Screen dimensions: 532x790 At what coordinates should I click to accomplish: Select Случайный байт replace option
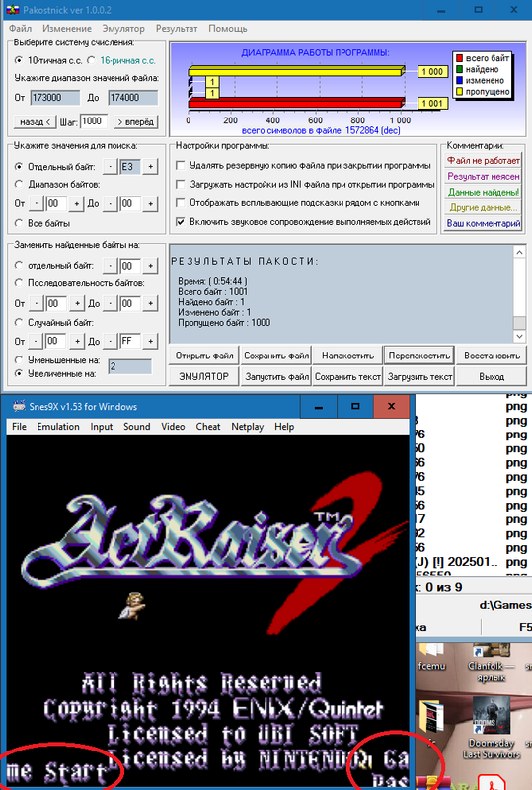[x=19, y=323]
